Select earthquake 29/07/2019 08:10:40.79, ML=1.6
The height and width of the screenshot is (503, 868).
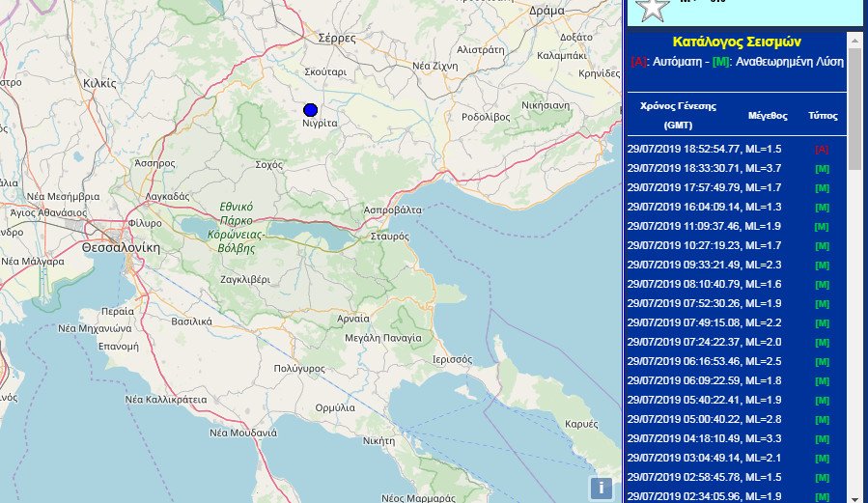pyautogui.click(x=704, y=284)
